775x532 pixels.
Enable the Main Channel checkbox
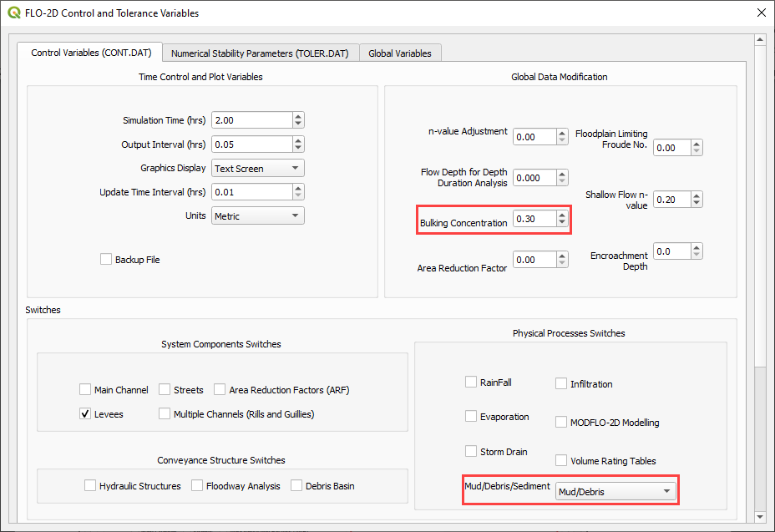coord(85,389)
